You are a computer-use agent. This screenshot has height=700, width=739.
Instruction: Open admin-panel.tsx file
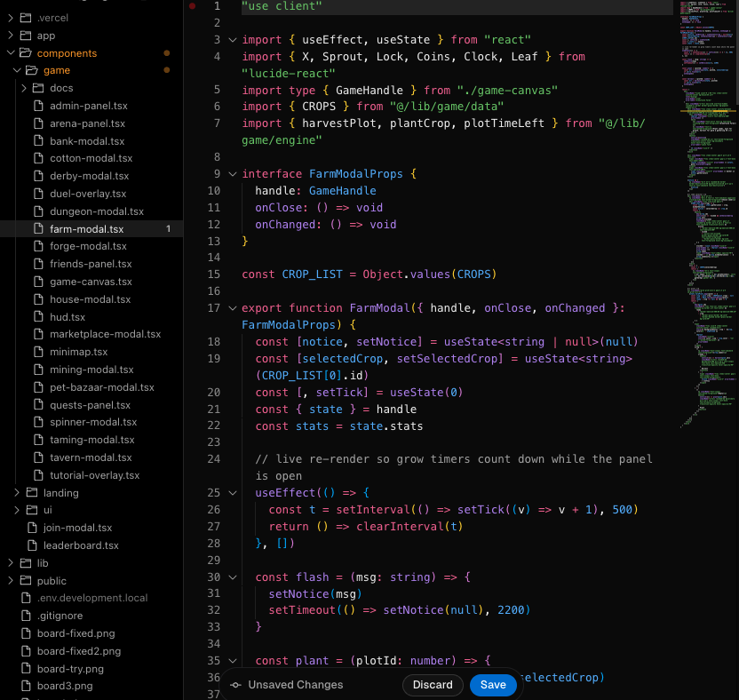tap(89, 106)
